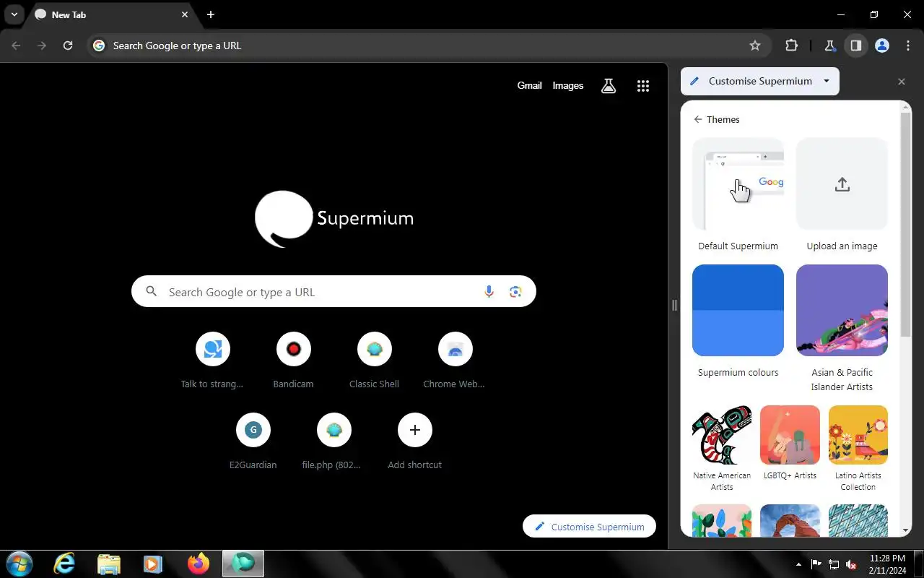Open the Classic Shell shortcut
This screenshot has height=578, width=924.
[374, 361]
